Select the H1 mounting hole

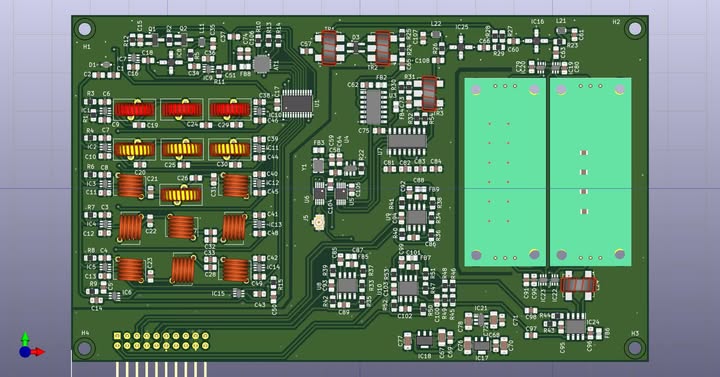pos(85,29)
